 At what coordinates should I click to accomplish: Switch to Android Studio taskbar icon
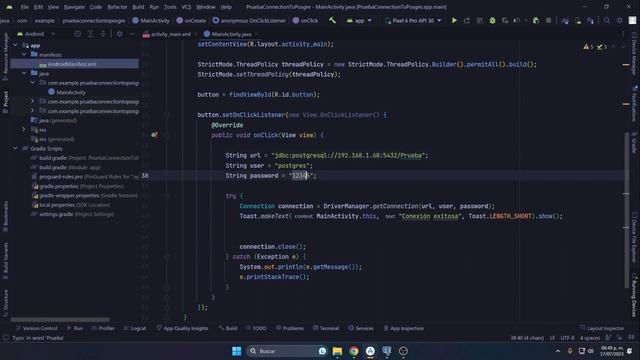coord(370,351)
